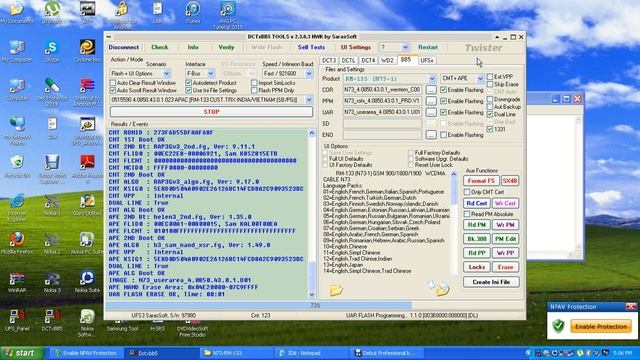This screenshot has height=360, width=640.
Task: Expand the question mark dropdown beside UI Settings
Action: pyautogui.click(x=405, y=47)
